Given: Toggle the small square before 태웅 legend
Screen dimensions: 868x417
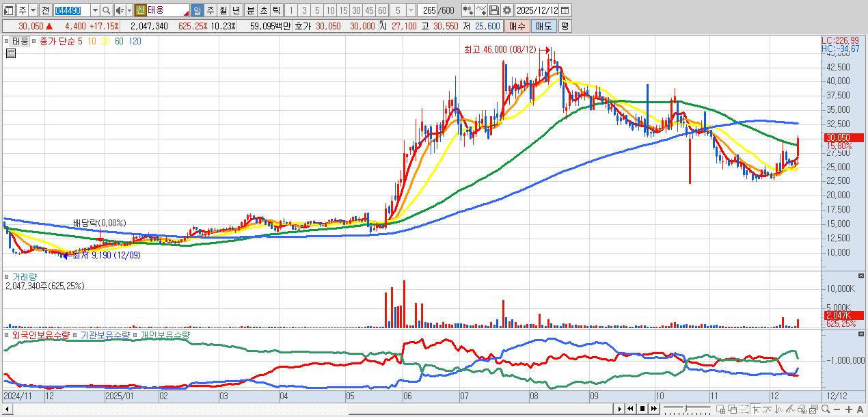Looking at the screenshot, I should [6, 41].
